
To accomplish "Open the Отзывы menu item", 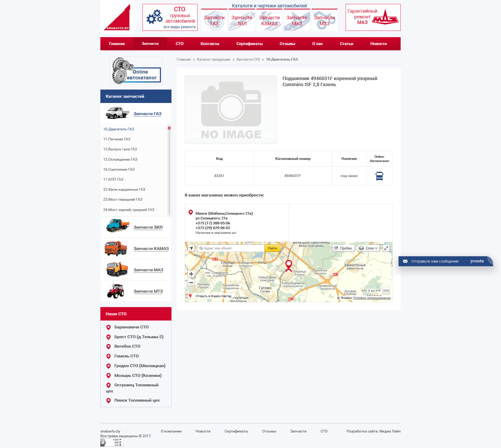I will click(287, 44).
